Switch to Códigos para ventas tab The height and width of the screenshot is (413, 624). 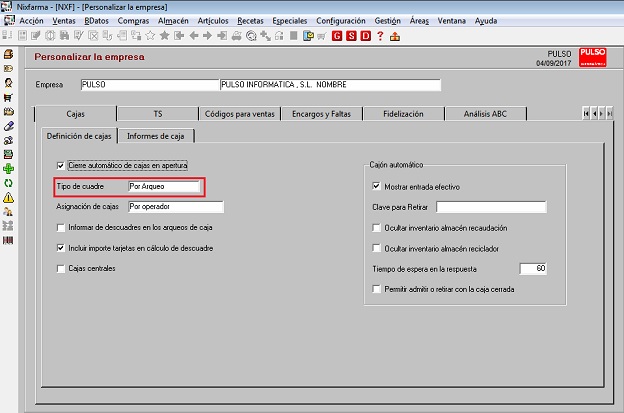[240, 114]
